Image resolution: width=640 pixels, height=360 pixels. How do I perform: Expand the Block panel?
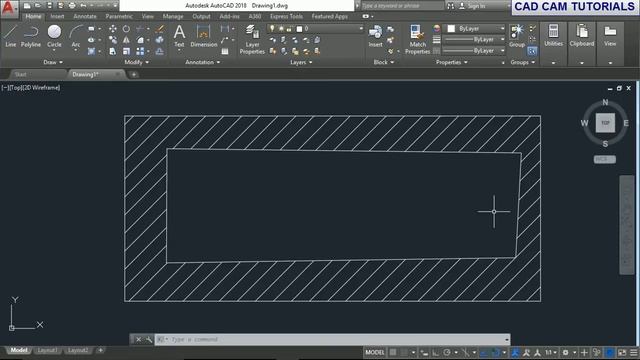coord(384,62)
